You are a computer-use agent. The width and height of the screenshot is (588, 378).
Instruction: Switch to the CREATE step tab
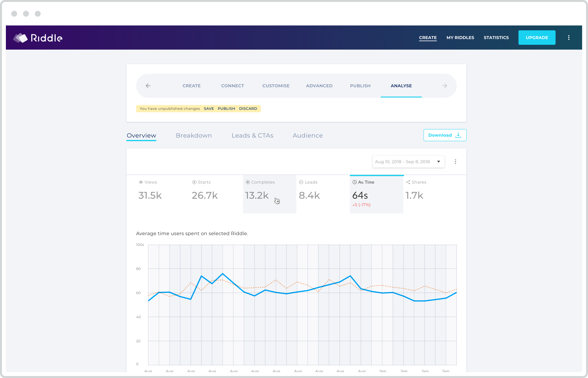[191, 86]
